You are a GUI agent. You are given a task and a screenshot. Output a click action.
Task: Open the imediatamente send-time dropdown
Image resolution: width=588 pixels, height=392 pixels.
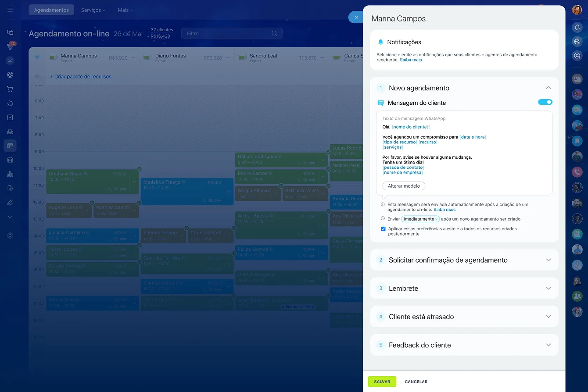coord(420,219)
